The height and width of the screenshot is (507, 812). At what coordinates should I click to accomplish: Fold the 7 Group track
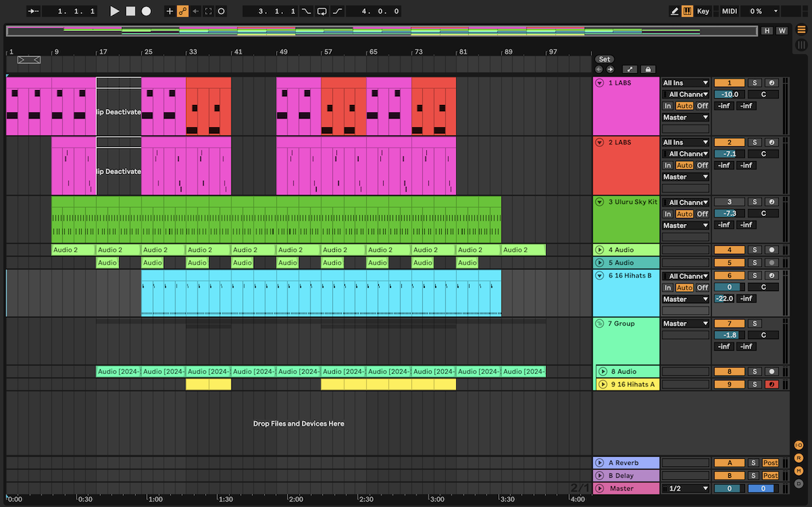pos(600,324)
